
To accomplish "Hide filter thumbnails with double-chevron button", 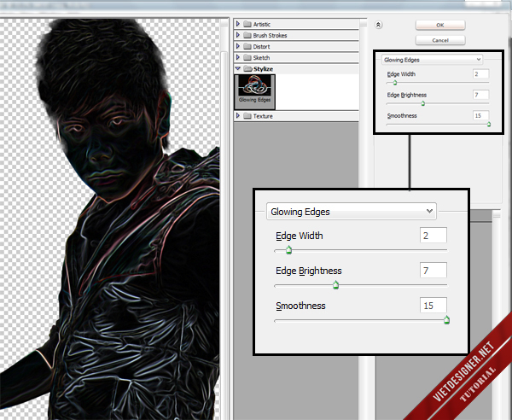I will point(378,25).
